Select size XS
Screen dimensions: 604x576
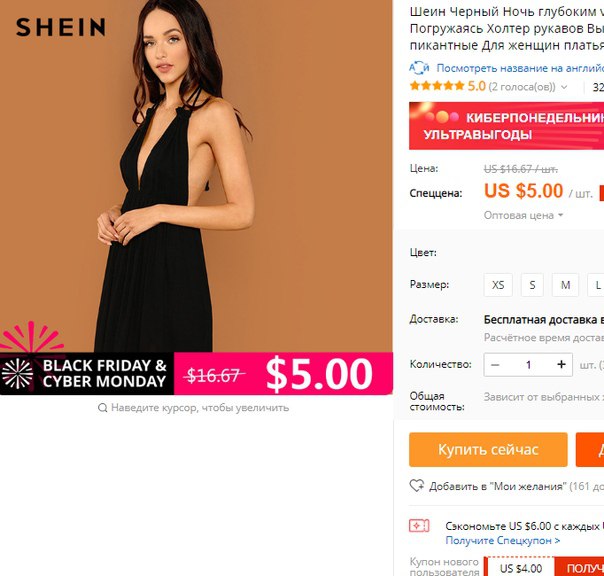click(498, 285)
